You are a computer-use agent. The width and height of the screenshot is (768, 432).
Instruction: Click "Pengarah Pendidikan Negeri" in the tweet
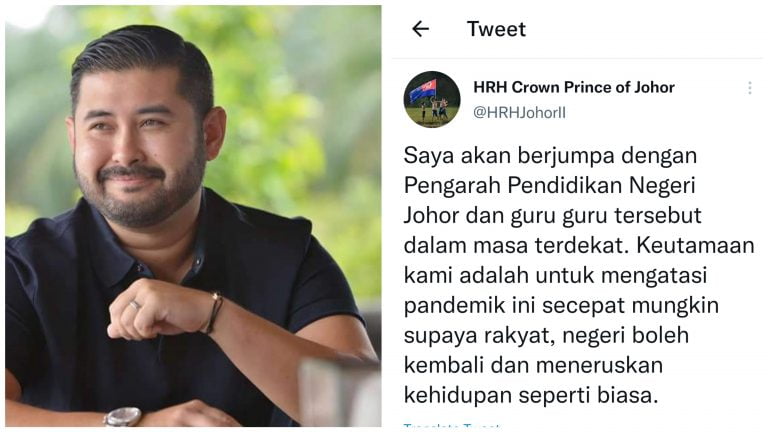[x=550, y=186]
